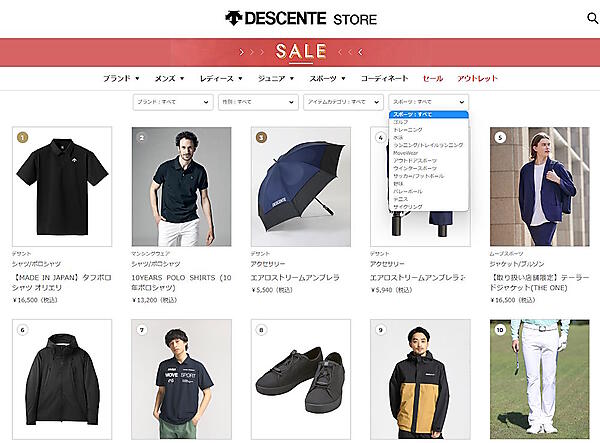Expand the アイテムカテゴリ：すべて dropdown
Viewport: 600px width, 443px height.
click(x=342, y=102)
